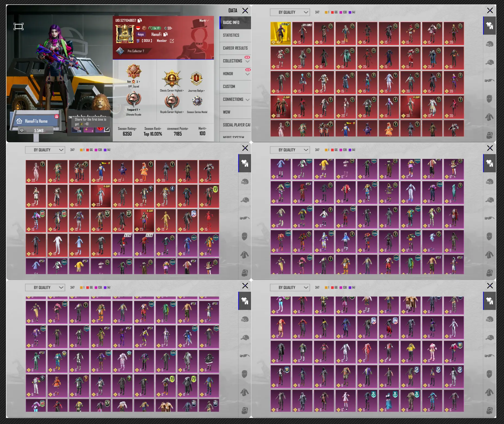The height and width of the screenshot is (424, 504).
Task: Select the cap category icon in bottom-left inventory
Action: pos(245,338)
